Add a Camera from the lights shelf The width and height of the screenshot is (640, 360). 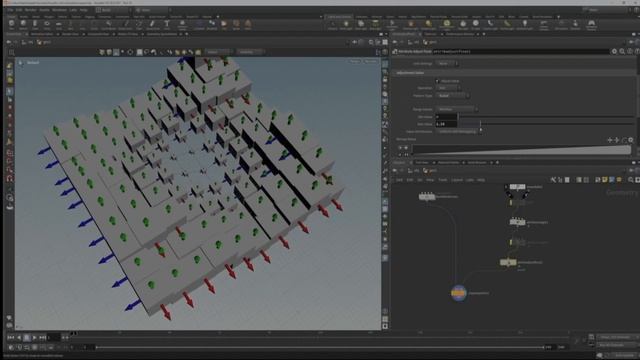point(333,24)
